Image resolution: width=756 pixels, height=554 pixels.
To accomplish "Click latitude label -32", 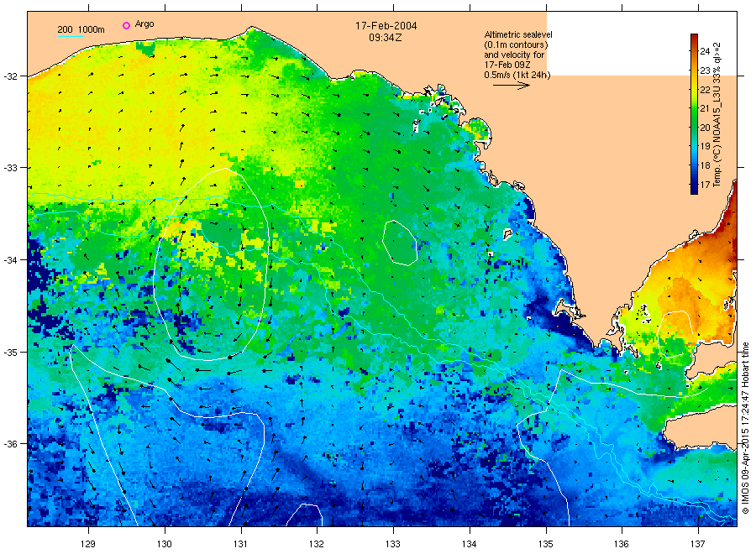I will pos(10,76).
